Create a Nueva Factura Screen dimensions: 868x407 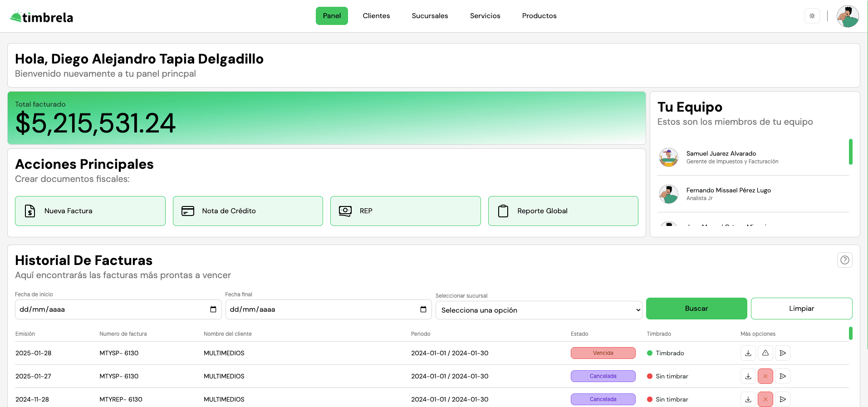[90, 211]
